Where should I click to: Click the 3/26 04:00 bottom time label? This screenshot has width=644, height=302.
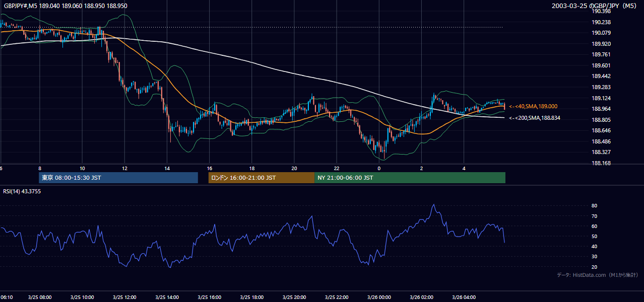tap(464, 297)
